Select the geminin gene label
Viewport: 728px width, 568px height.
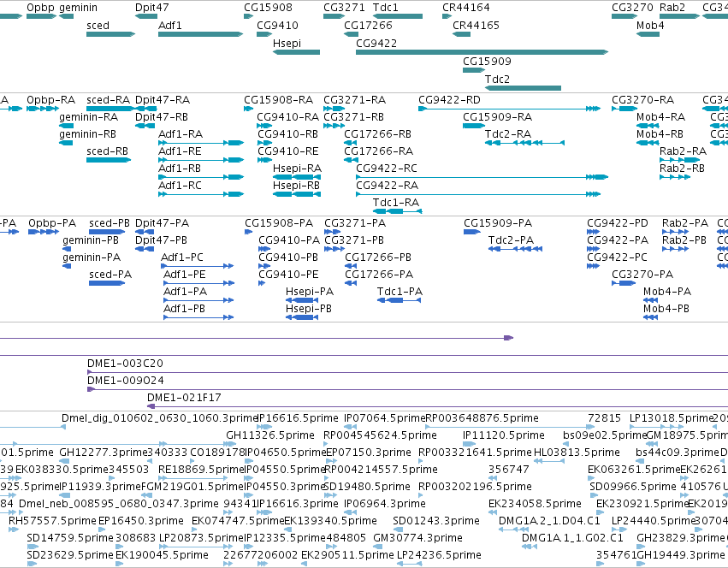pos(79,8)
